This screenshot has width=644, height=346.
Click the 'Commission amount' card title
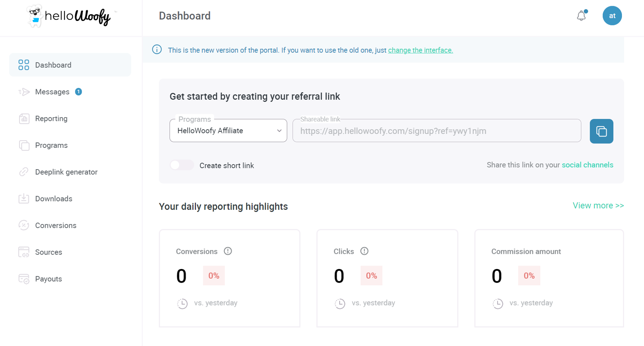coord(526,251)
